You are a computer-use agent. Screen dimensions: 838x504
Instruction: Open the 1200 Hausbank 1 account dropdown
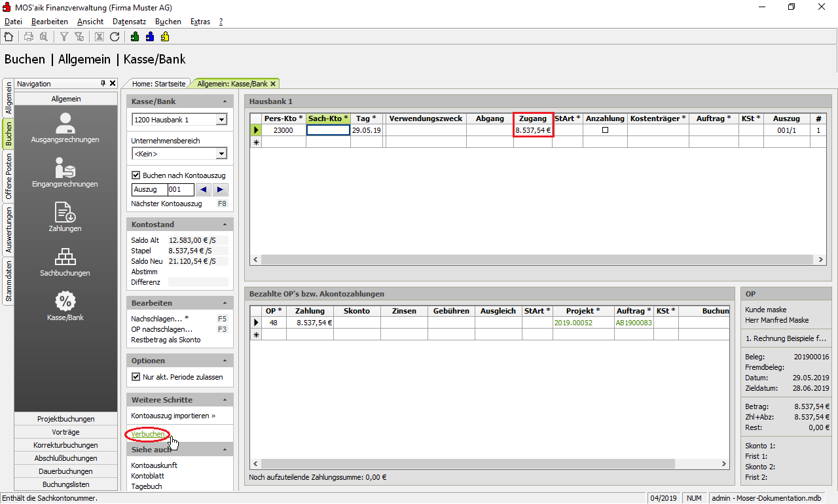coord(221,120)
